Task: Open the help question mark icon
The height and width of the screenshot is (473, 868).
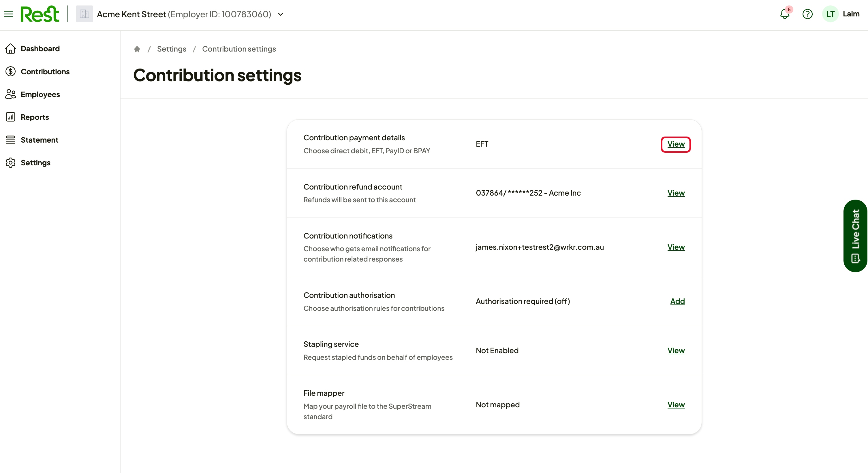Action: pos(807,14)
